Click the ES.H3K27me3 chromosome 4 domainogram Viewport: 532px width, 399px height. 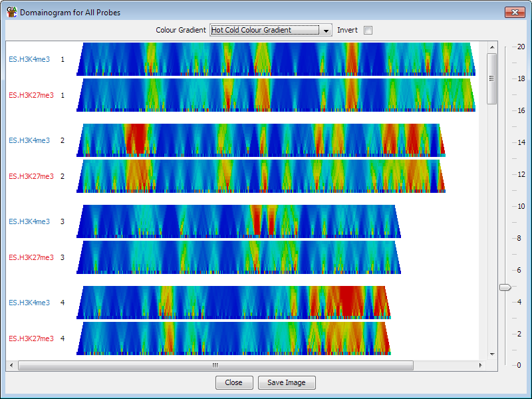(x=234, y=338)
